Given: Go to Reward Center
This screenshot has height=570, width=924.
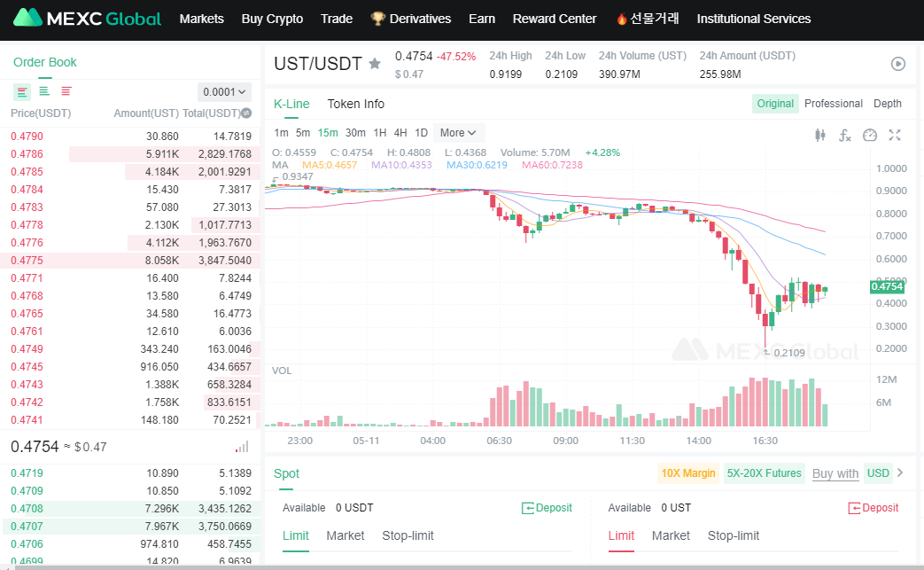Looking at the screenshot, I should tap(555, 19).
